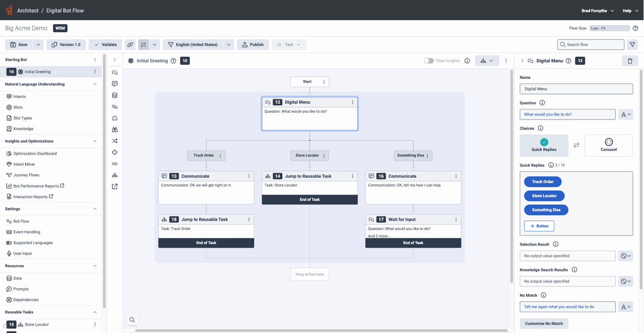The width and height of the screenshot is (644, 333).
Task: Collapse the Natural Language Understanding section
Action: [95, 84]
